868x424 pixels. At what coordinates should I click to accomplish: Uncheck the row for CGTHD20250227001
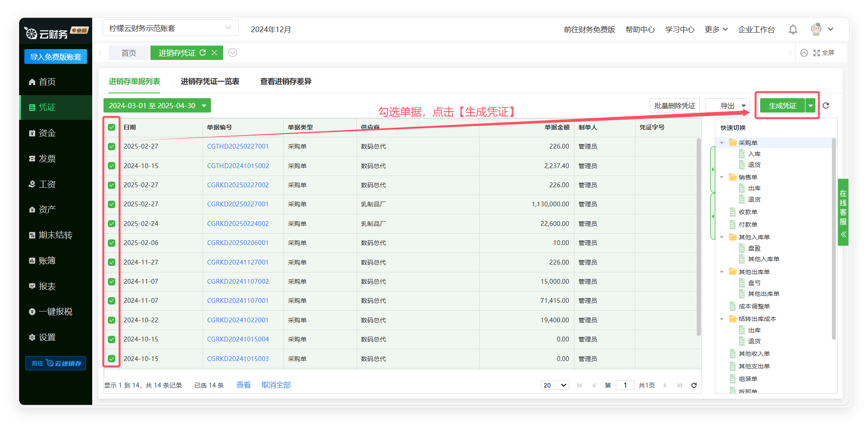point(112,146)
